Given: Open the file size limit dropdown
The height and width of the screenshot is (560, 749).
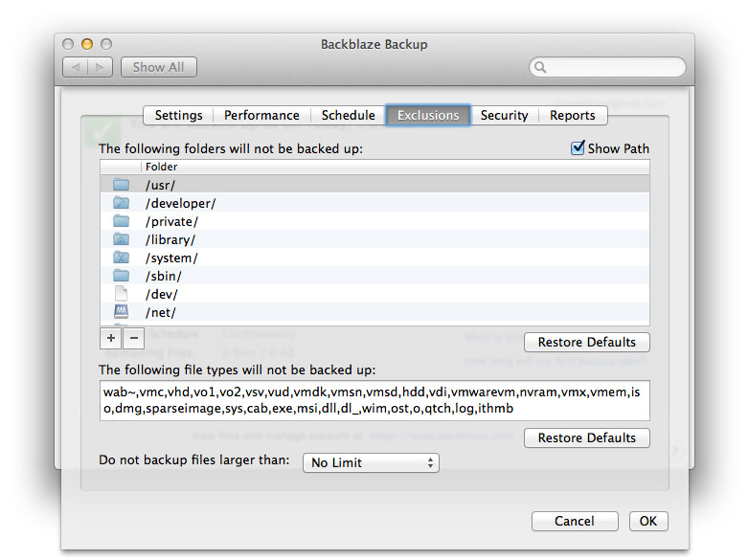Looking at the screenshot, I should [371, 462].
